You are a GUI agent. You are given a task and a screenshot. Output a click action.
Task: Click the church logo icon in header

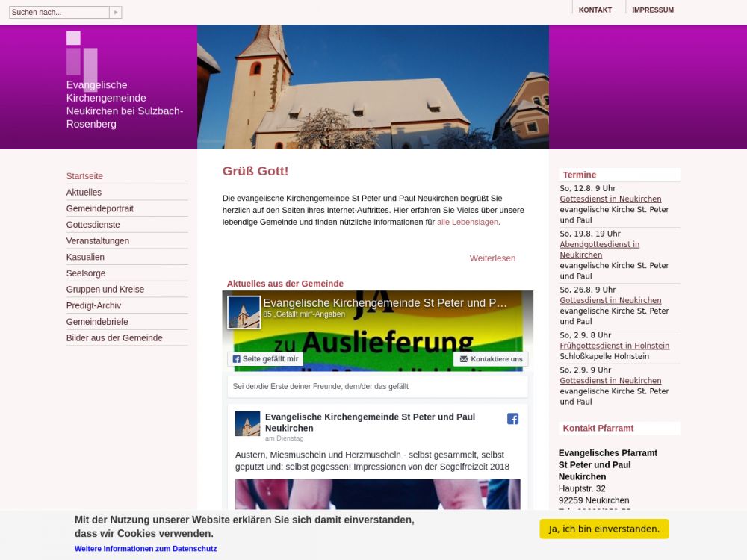pos(82,58)
